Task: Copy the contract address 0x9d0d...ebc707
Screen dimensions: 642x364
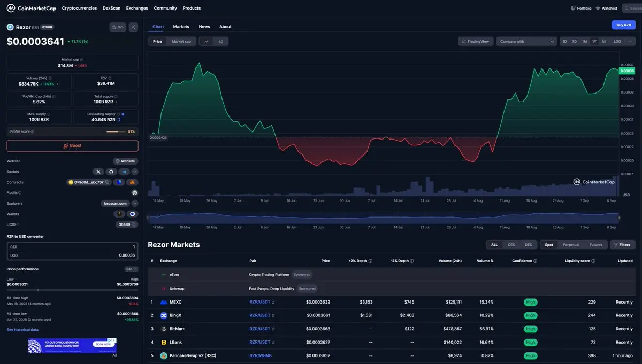Action: click(107, 182)
